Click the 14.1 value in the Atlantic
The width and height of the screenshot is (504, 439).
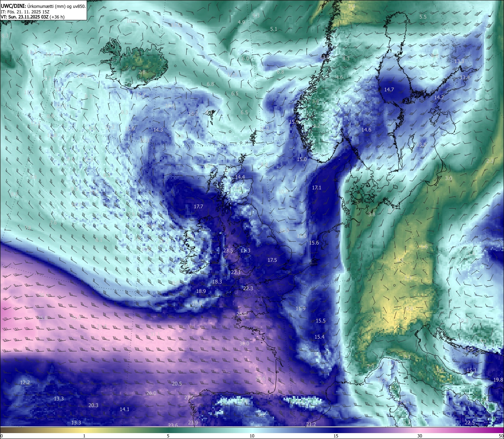(x=124, y=409)
